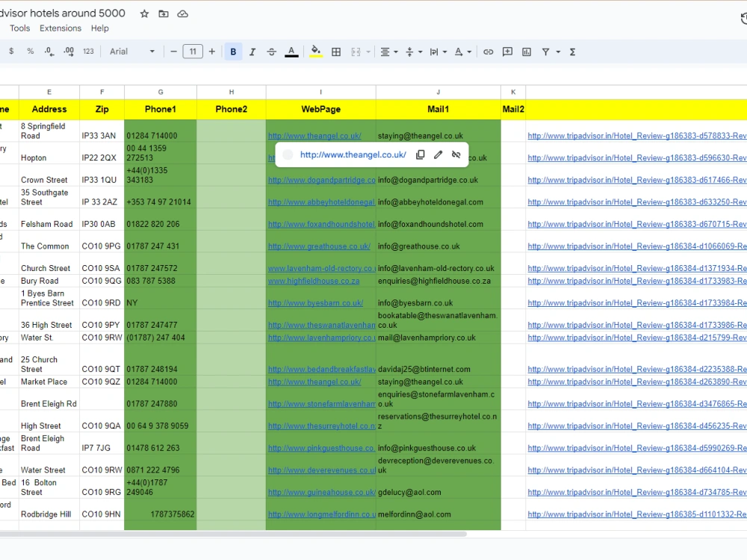Open the Arial font family dropdown
Screen dimensions: 747x560
tap(133, 51)
